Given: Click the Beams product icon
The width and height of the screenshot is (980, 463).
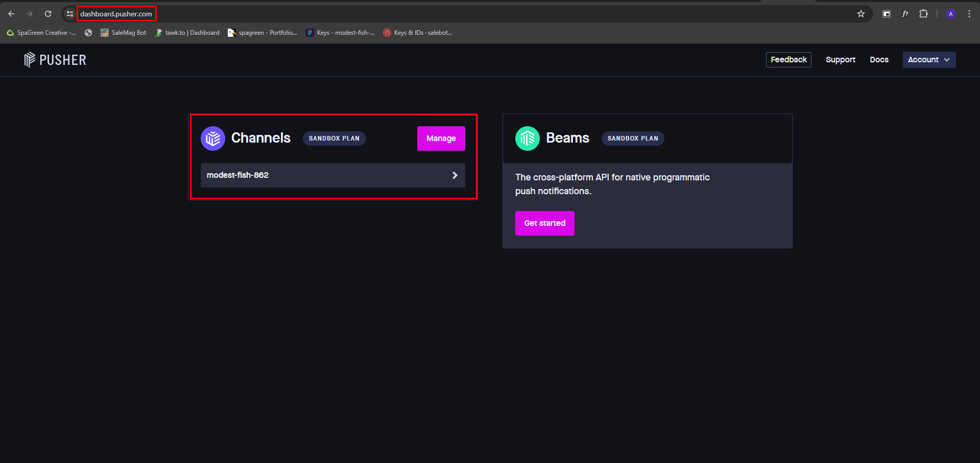Looking at the screenshot, I should tap(528, 138).
